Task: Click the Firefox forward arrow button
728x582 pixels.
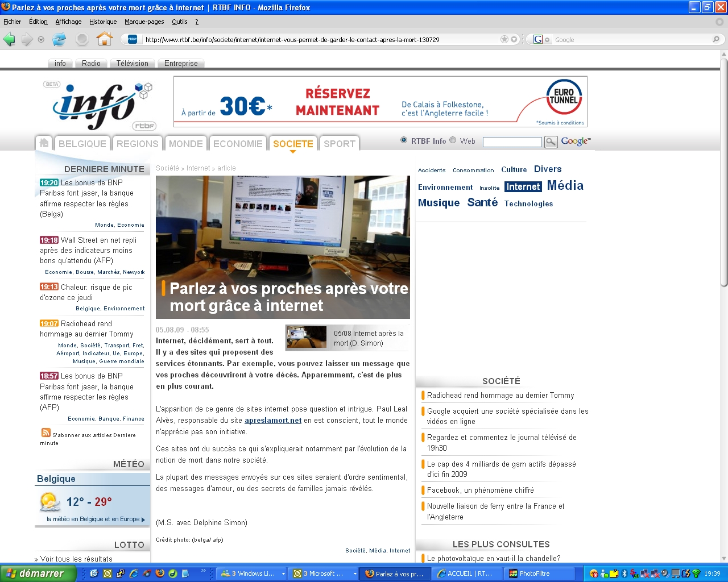Action: (27, 39)
